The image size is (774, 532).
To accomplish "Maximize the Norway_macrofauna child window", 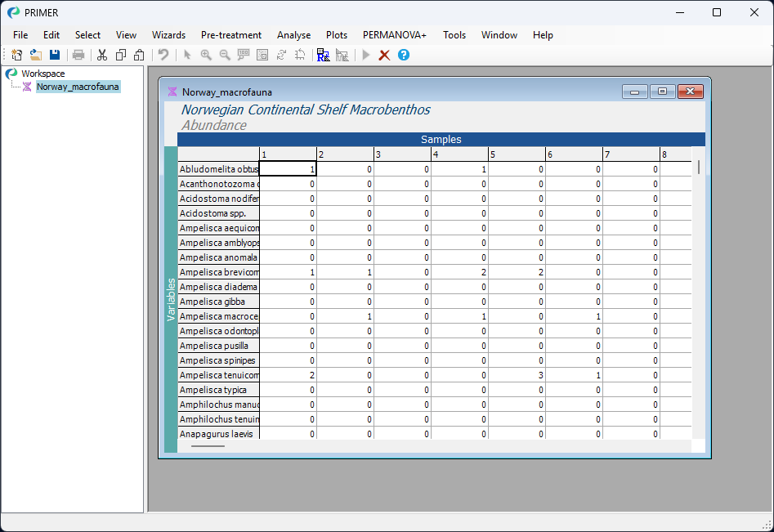I will 662,92.
